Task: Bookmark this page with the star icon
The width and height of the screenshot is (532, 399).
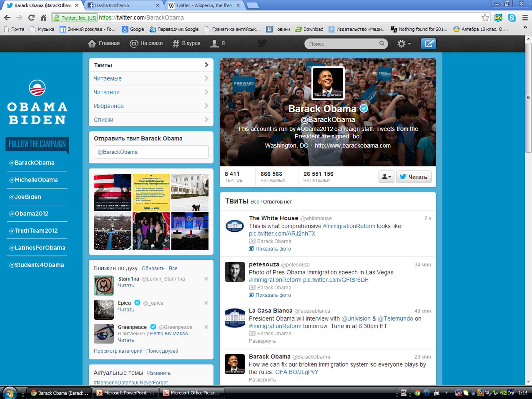Action: pos(485,18)
